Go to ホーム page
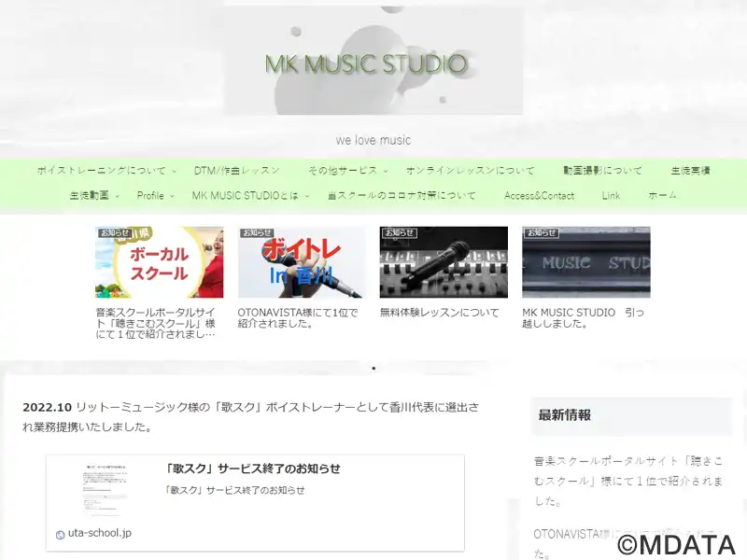This screenshot has width=747, height=560. coord(662,195)
